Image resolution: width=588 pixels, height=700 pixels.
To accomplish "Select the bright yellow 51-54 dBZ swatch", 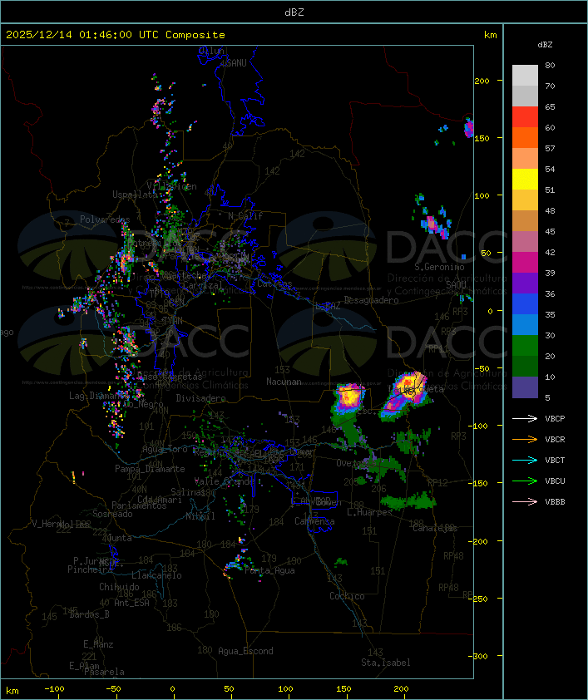I will [525, 179].
